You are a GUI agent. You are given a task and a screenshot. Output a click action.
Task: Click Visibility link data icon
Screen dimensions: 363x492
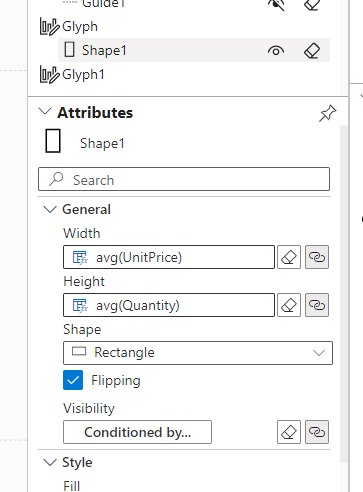(x=317, y=432)
